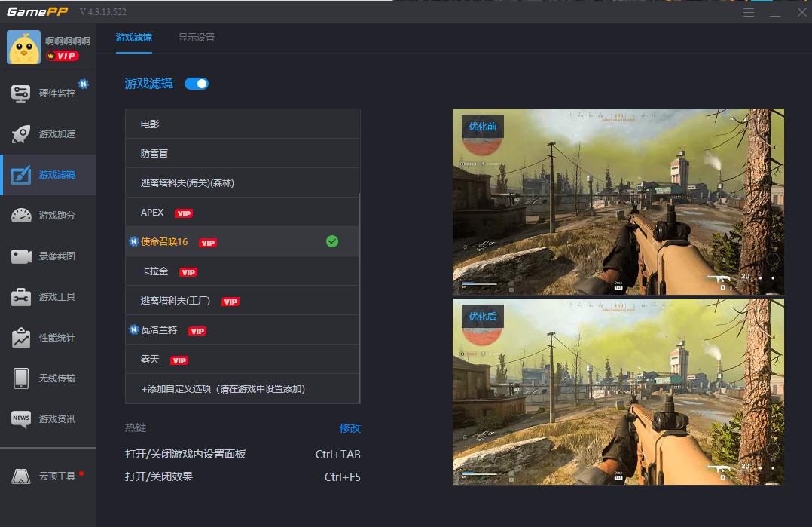Go to 游戏加速 in the sidebar
The width and height of the screenshot is (812, 527).
coord(48,133)
